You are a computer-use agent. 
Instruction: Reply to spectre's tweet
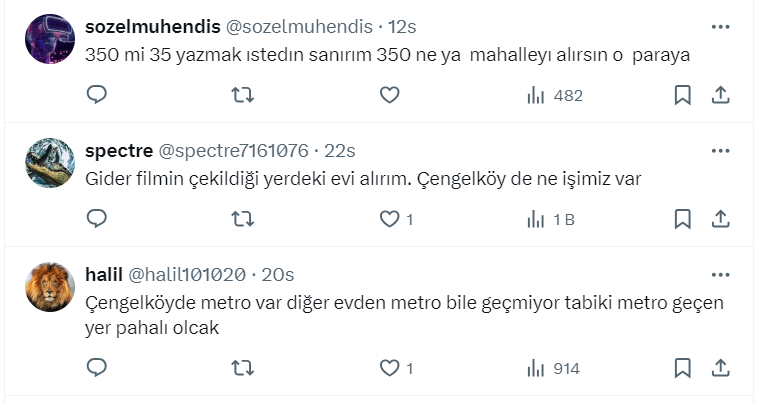point(97,219)
